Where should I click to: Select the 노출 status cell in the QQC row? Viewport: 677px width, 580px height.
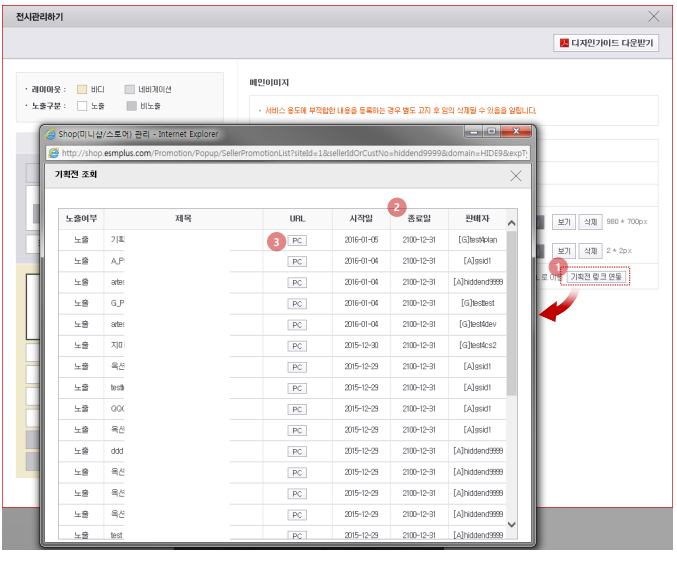81,409
